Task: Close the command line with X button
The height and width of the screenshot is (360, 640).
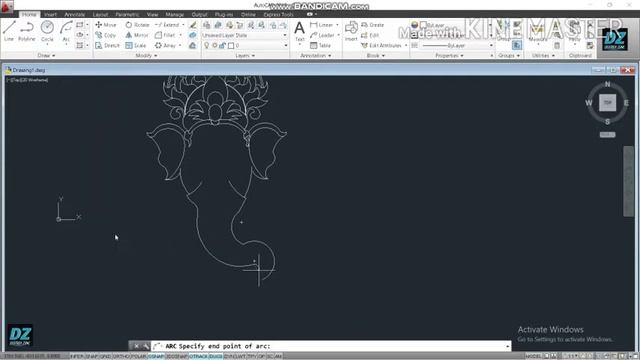Action: [136, 346]
